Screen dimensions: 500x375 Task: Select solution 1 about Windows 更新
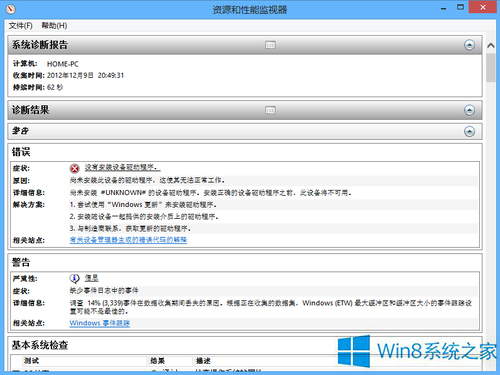point(143,205)
